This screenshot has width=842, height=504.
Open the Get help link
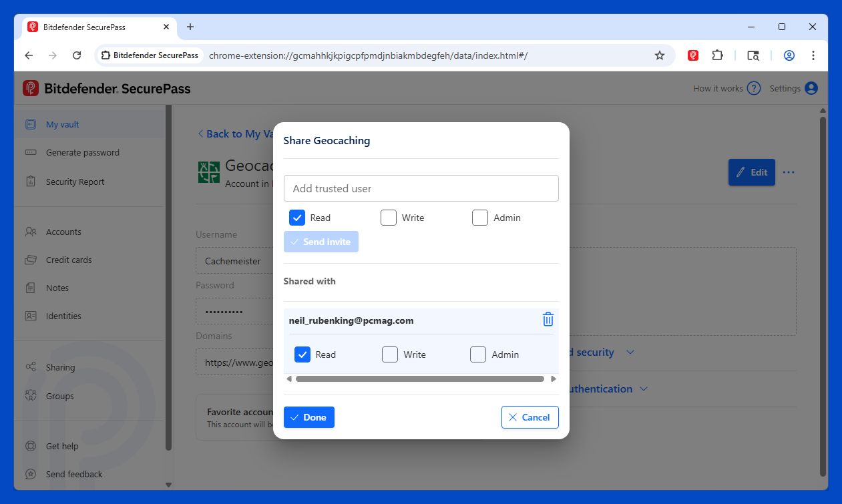tap(62, 446)
